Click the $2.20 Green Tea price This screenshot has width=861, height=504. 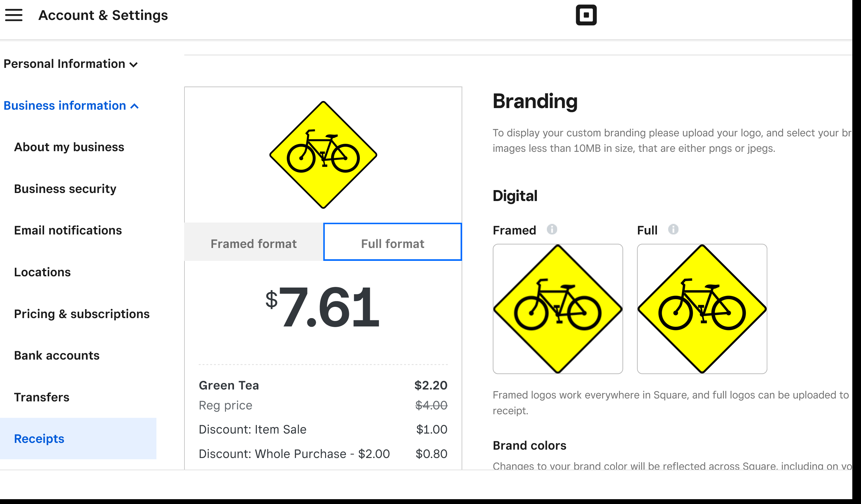[x=431, y=385]
